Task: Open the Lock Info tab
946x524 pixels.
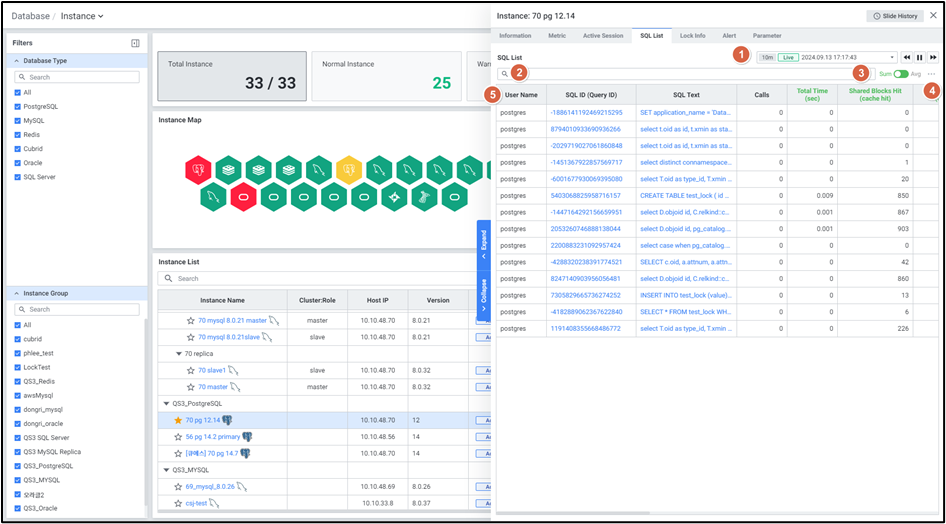Action: point(692,35)
